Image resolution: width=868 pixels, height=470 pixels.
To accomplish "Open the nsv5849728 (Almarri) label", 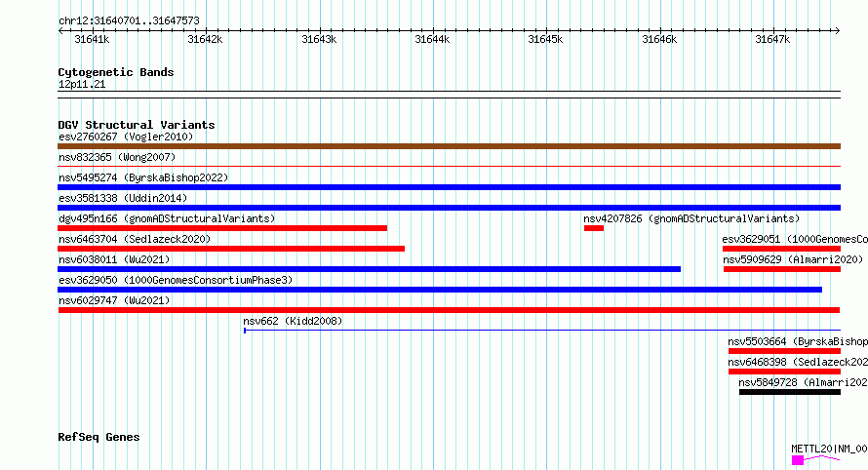I will coord(804,382).
